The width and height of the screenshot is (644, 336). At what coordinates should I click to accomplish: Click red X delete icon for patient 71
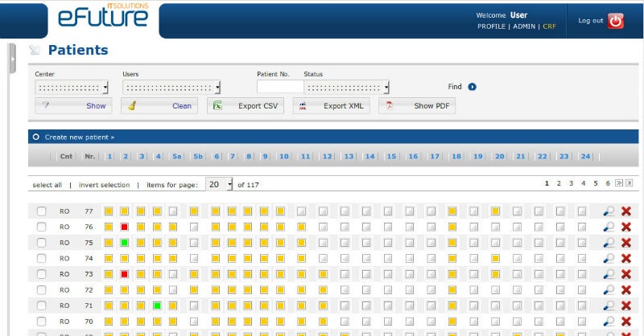click(x=626, y=305)
